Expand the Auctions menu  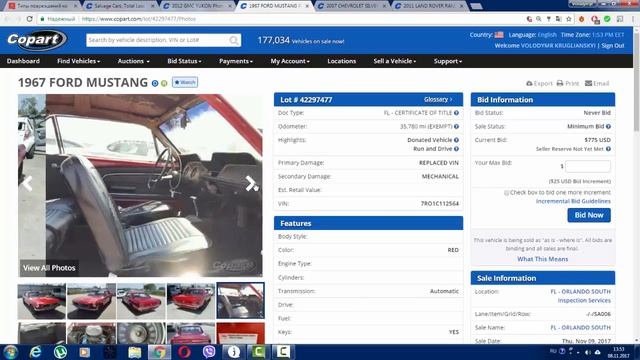[133, 61]
